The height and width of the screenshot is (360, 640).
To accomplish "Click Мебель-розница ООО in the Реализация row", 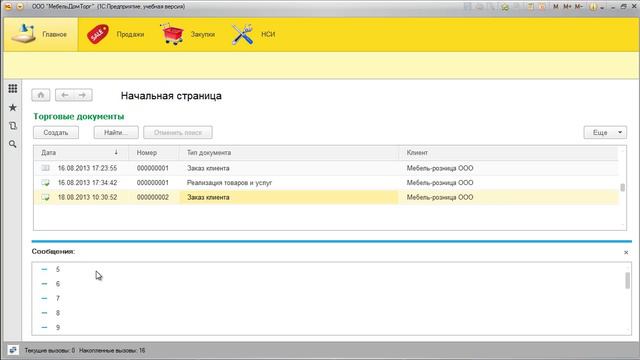I will click(440, 183).
